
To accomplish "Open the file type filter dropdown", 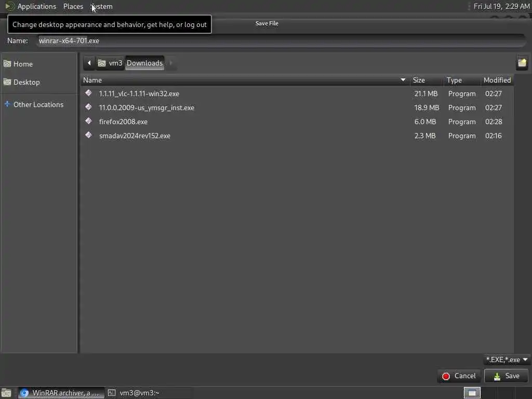I will (507, 360).
